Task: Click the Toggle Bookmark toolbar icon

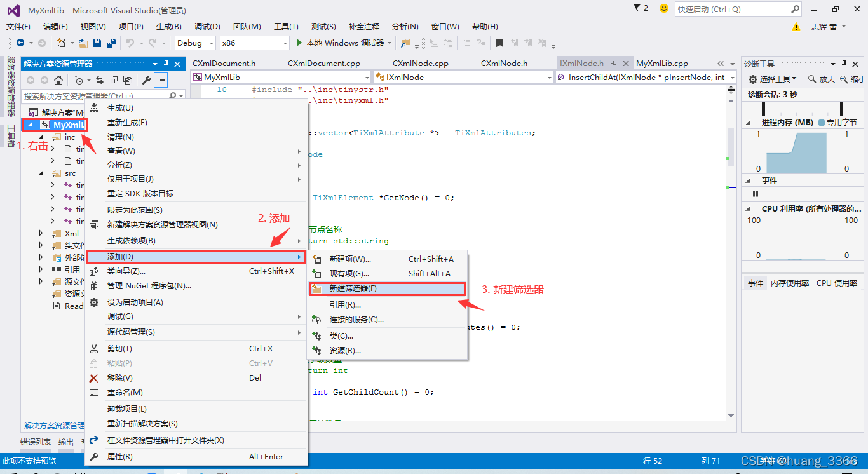Action: pyautogui.click(x=499, y=43)
